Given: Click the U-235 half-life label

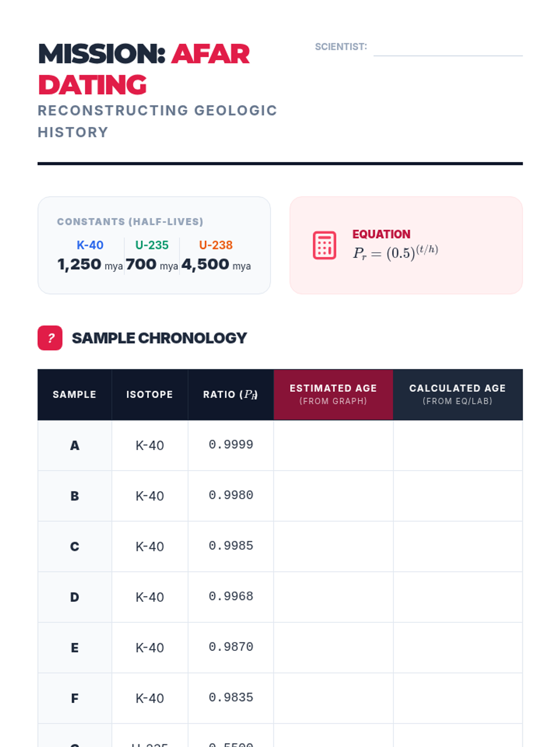Looking at the screenshot, I should coord(152,245).
